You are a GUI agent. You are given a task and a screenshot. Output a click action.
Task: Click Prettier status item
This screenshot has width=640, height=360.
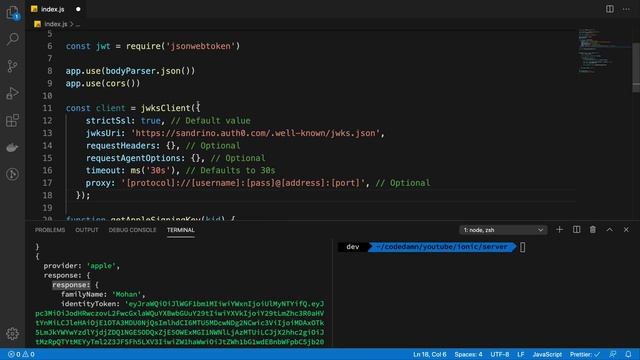coord(584,354)
